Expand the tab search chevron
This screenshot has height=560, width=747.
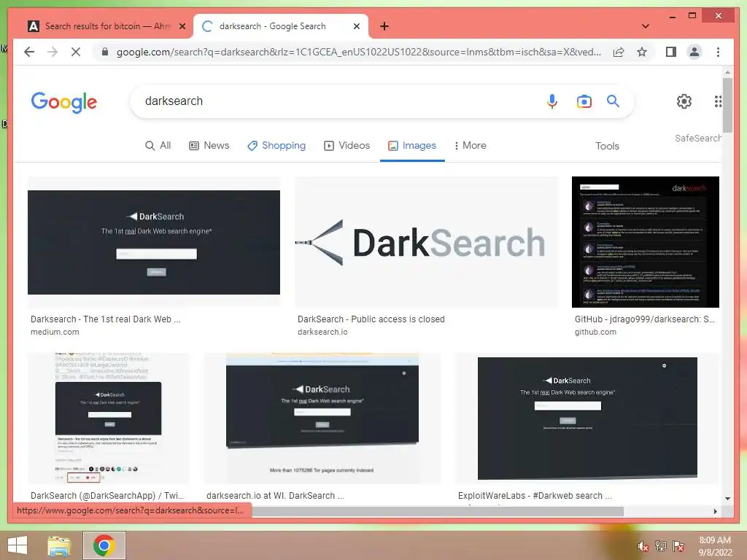[x=646, y=26]
